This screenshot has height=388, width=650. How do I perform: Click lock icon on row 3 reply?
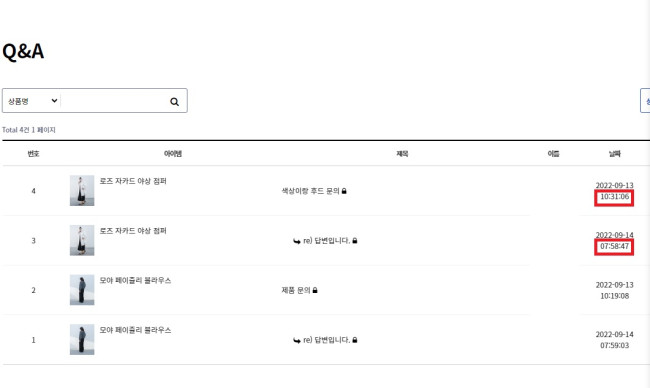coord(355,241)
